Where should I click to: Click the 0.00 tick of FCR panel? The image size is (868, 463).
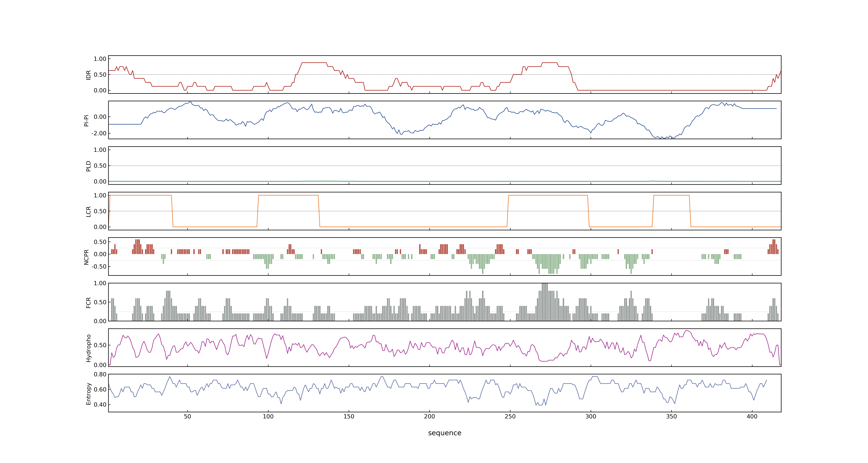click(x=100, y=321)
